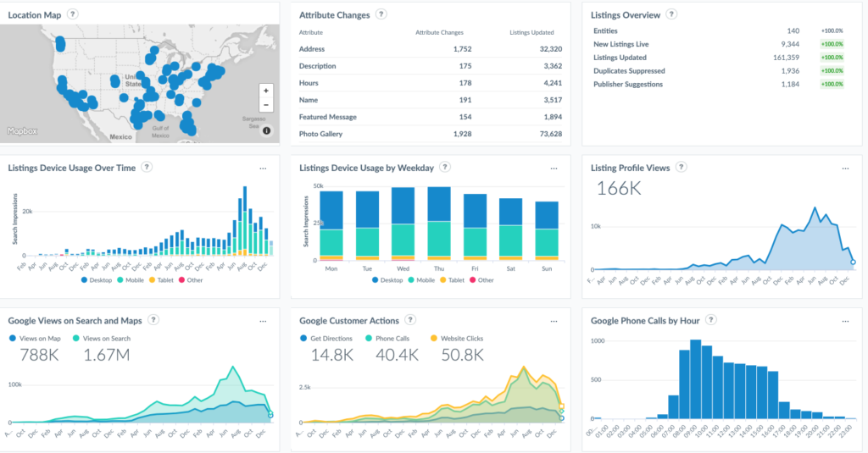Click the Wed bar in weekday chart
The width and height of the screenshot is (868, 453).
click(403, 224)
